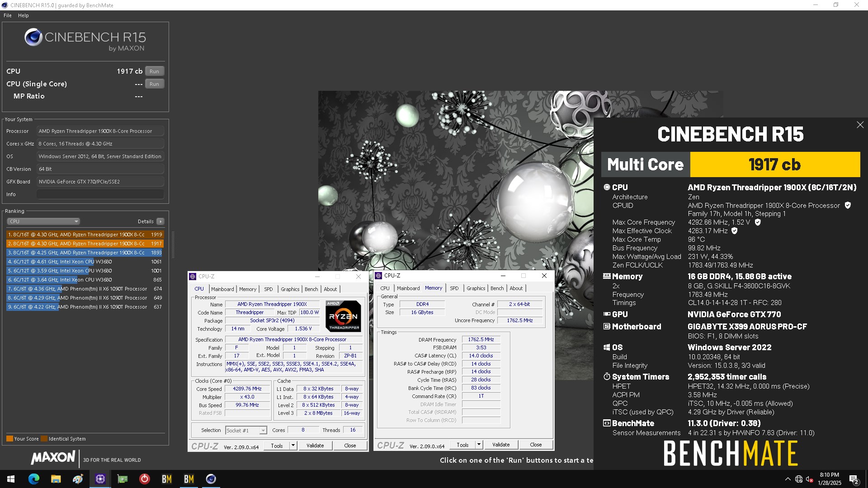Click the verified shield beside CPUID
This screenshot has width=868, height=488.
tap(848, 205)
